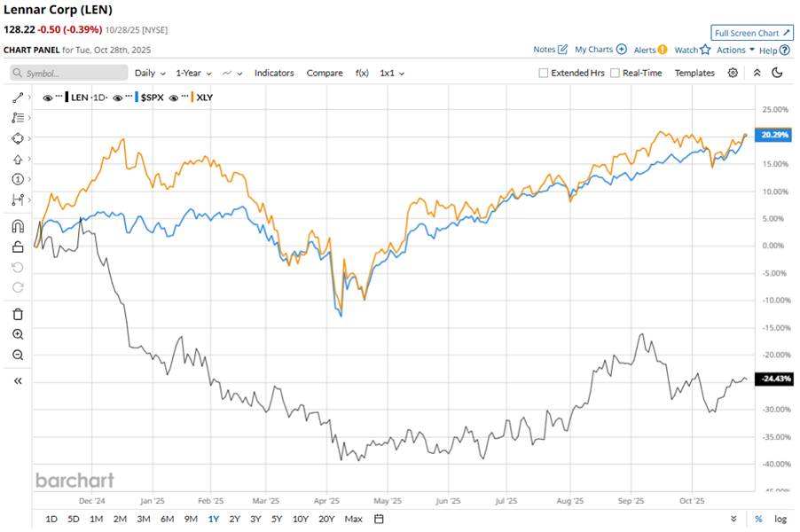Add chart with My Charts plus icon
800x532 pixels.
[x=622, y=50]
